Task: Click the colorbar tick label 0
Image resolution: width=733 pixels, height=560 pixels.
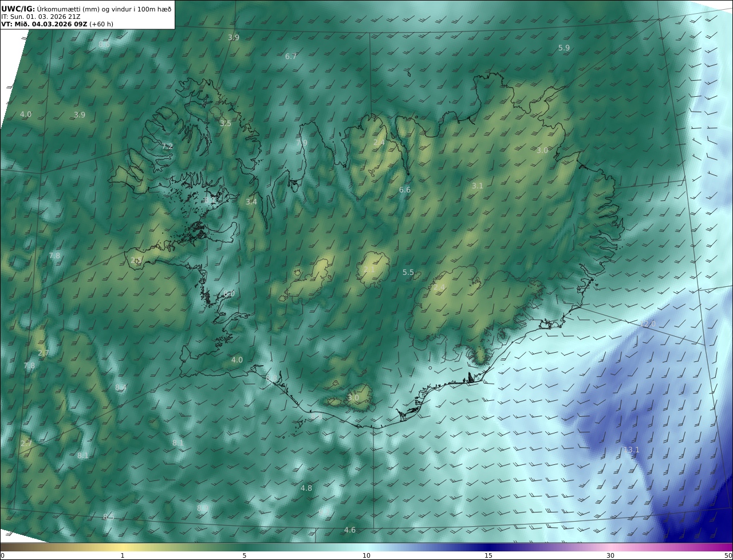Action: coord(2,555)
